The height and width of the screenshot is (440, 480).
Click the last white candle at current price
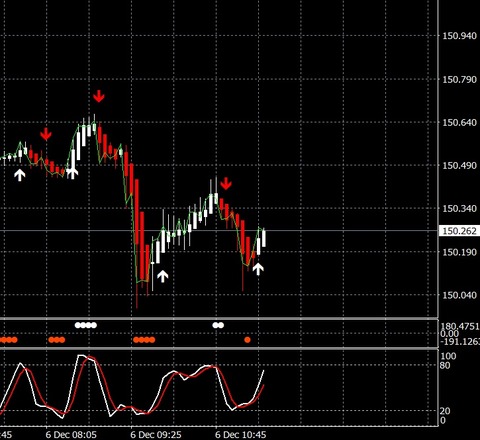pos(264,238)
